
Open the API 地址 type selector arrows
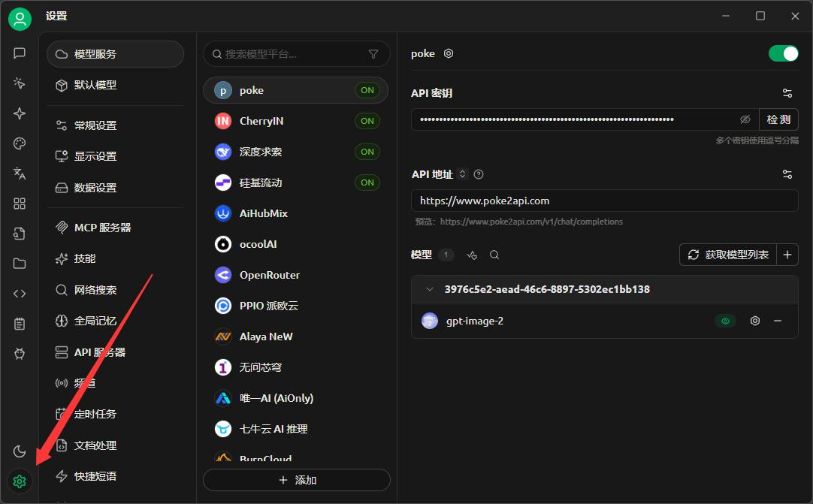(x=463, y=174)
